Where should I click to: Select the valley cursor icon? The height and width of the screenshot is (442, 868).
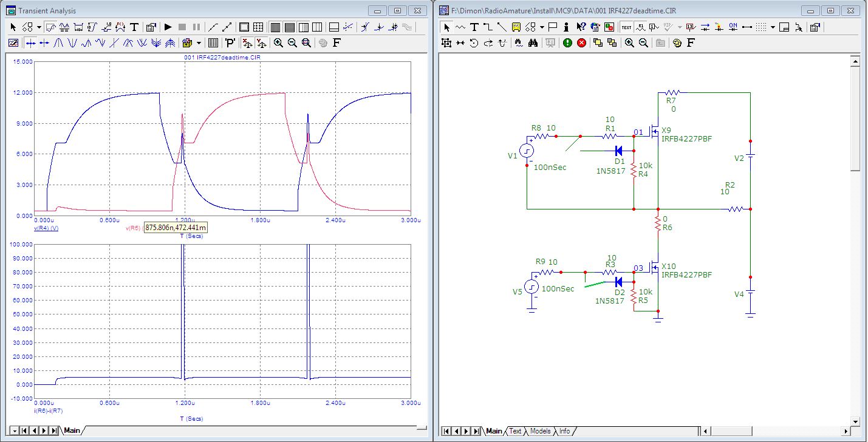pos(72,42)
